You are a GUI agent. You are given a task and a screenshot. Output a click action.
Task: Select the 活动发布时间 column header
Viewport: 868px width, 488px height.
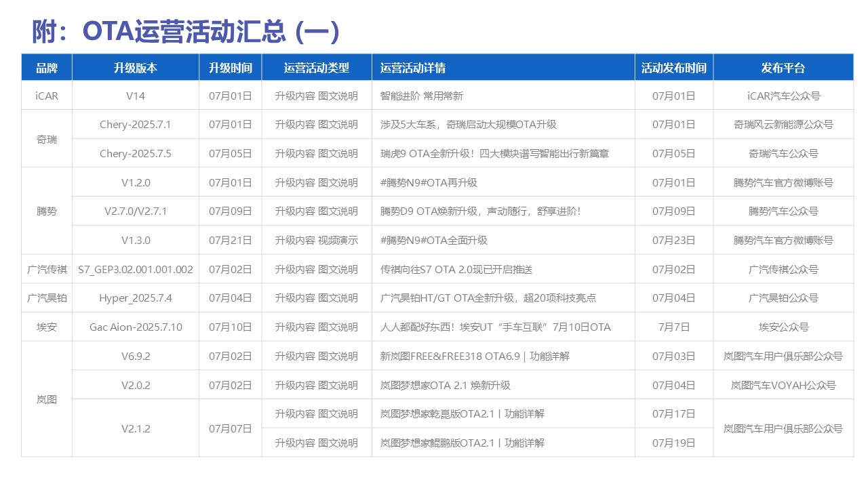(x=674, y=68)
